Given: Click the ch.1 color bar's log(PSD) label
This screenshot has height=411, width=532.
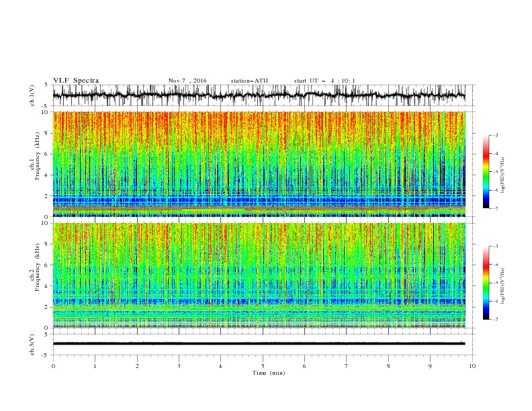Looking at the screenshot, I should [x=503, y=175].
